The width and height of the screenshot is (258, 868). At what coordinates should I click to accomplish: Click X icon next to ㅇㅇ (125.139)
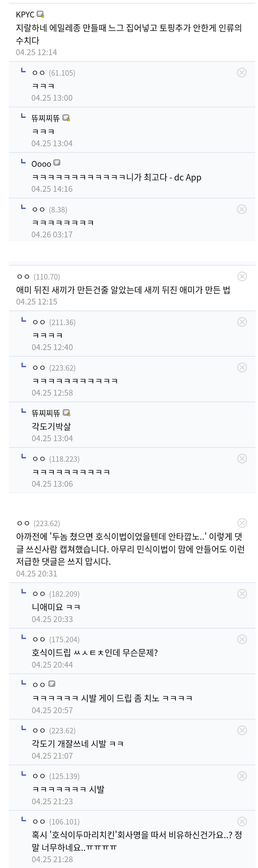pyautogui.click(x=241, y=776)
